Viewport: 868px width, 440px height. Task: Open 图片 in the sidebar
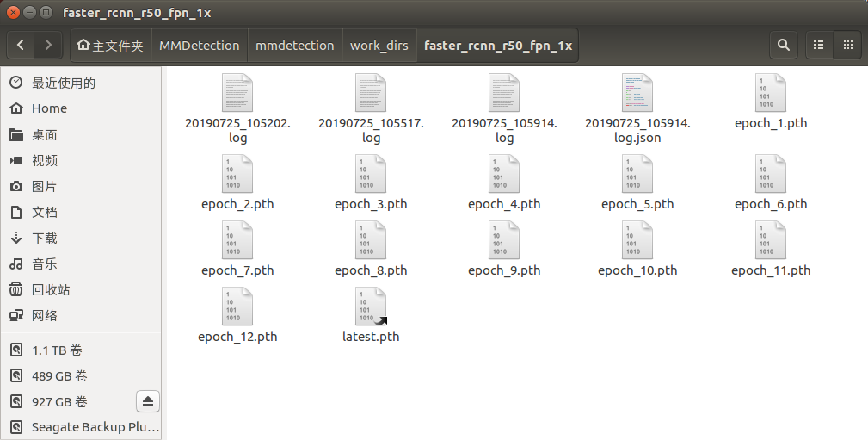pyautogui.click(x=81, y=186)
